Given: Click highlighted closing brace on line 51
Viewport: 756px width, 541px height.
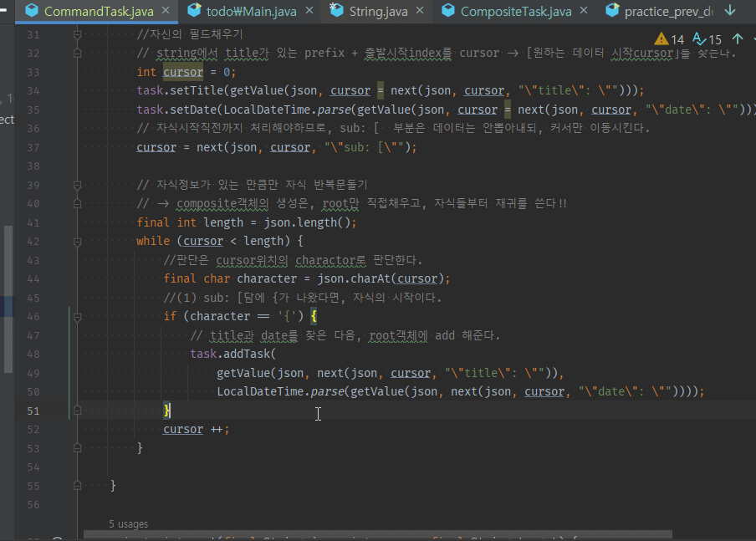Looking at the screenshot, I should [x=166, y=411].
